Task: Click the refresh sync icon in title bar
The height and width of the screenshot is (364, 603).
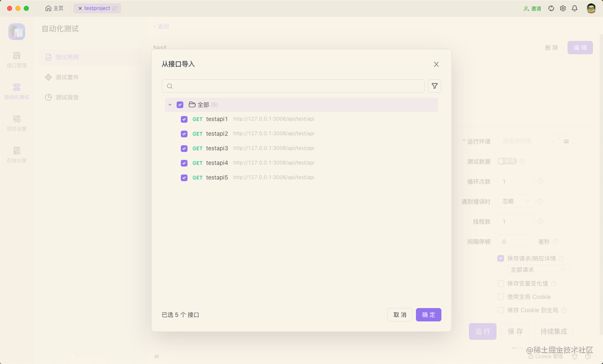Action: (551, 8)
